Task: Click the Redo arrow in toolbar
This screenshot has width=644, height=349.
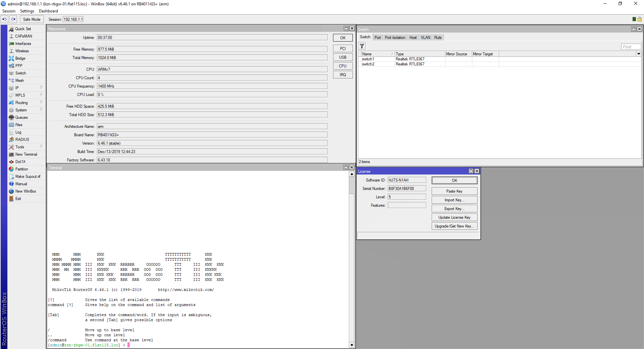Action: click(x=13, y=19)
